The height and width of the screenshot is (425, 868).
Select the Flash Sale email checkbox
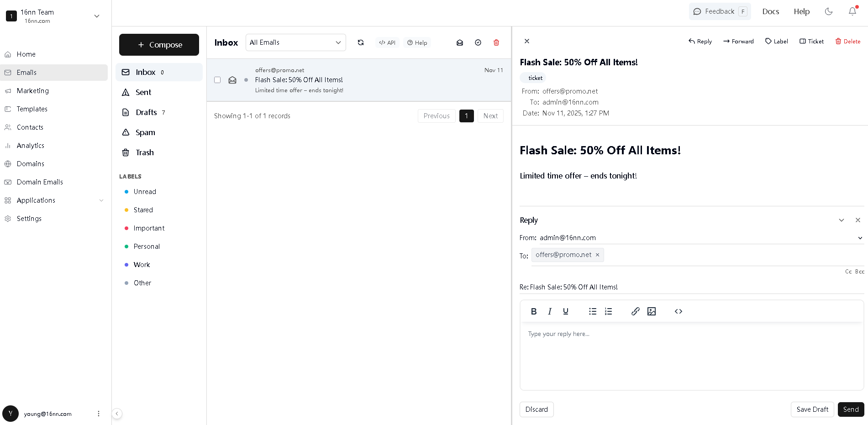[217, 80]
